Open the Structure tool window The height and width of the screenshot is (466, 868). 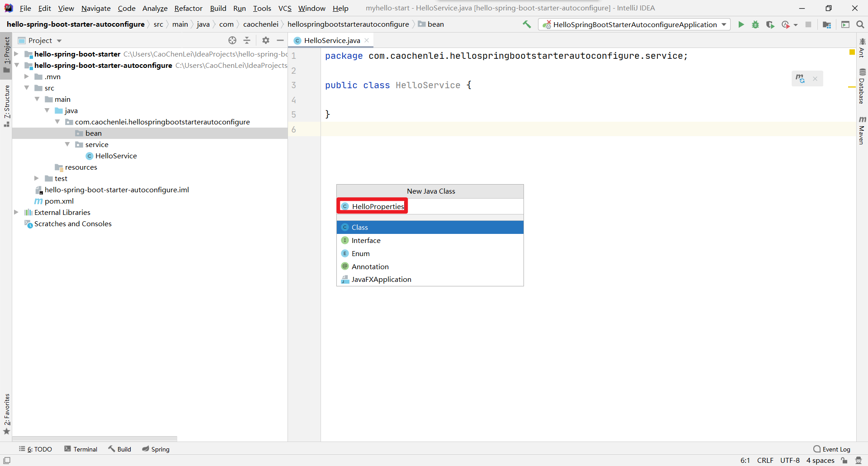(x=7, y=105)
